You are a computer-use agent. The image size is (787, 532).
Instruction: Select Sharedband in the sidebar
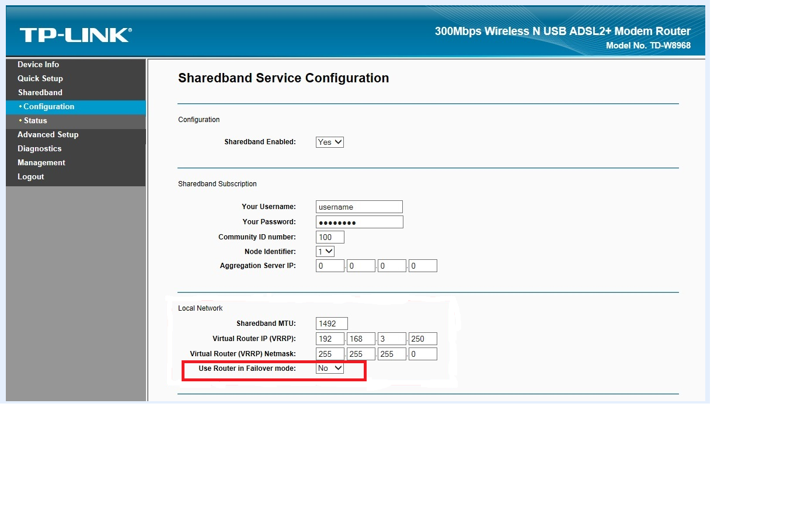pos(40,93)
